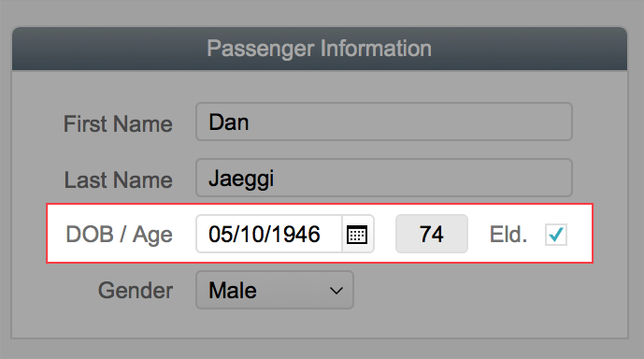Click the age field showing 74

click(431, 234)
